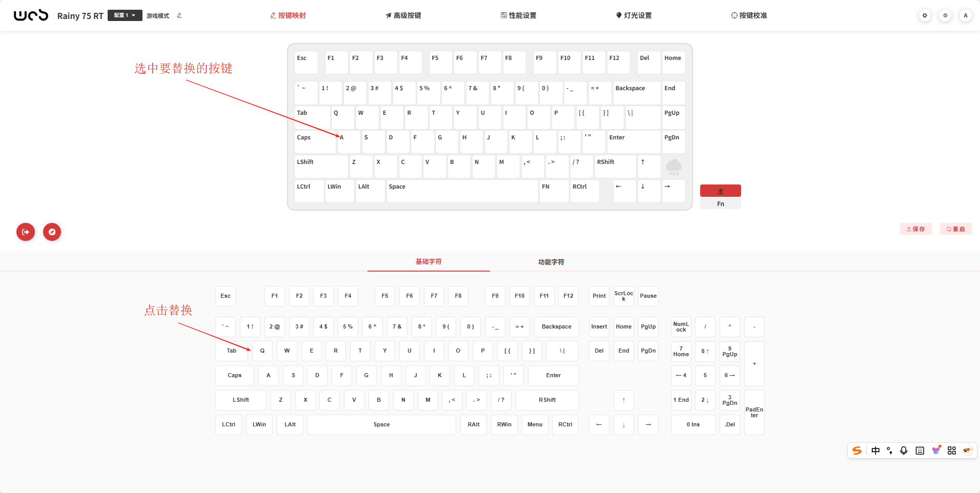Choose numpad 9 PgUp key
Viewport: 980px width, 493px height.
click(x=730, y=351)
